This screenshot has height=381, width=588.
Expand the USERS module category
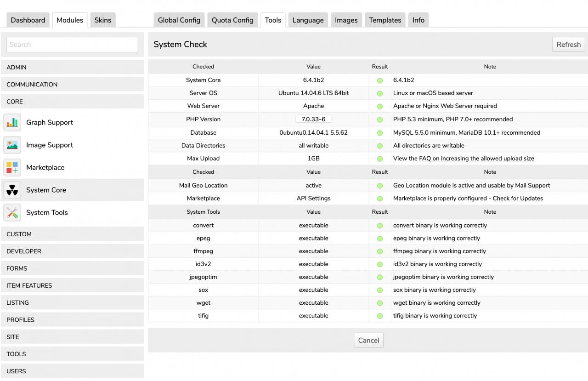point(73,371)
